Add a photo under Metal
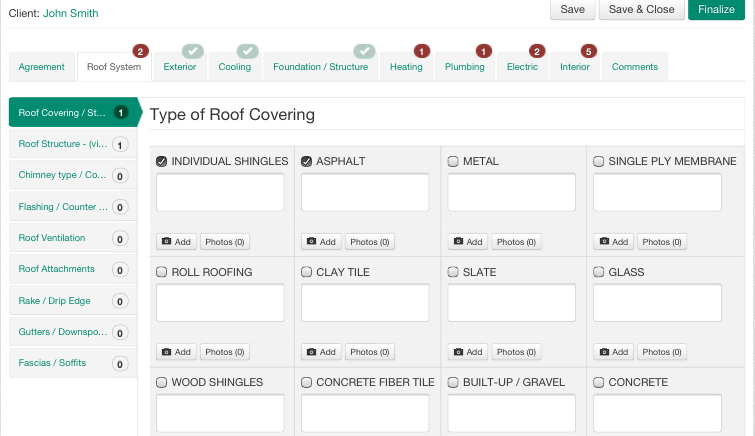 click(x=468, y=242)
